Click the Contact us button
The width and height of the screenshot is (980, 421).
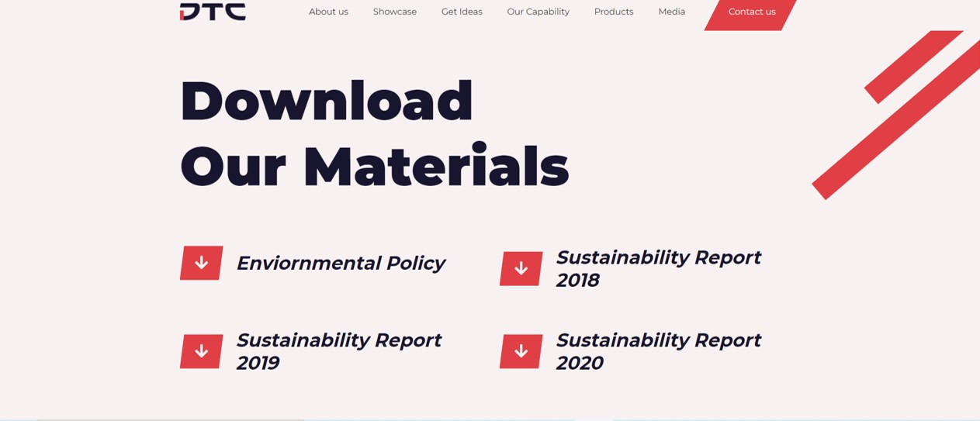[x=751, y=13]
